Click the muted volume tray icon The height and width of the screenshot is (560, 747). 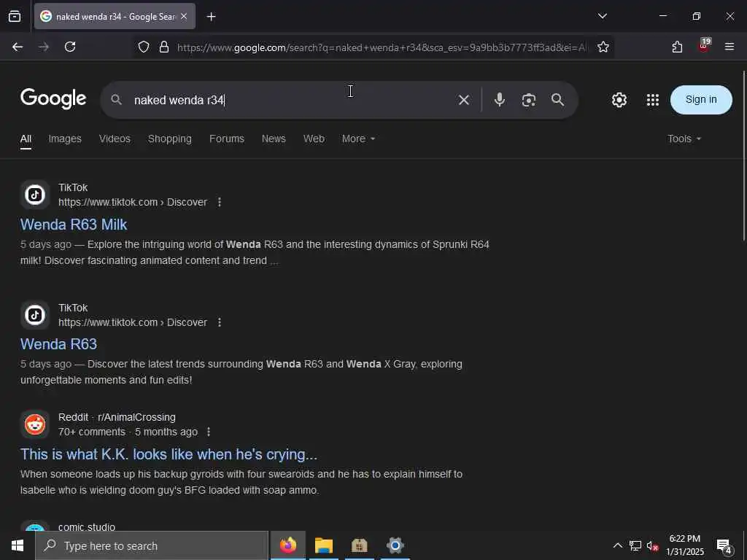pos(653,545)
